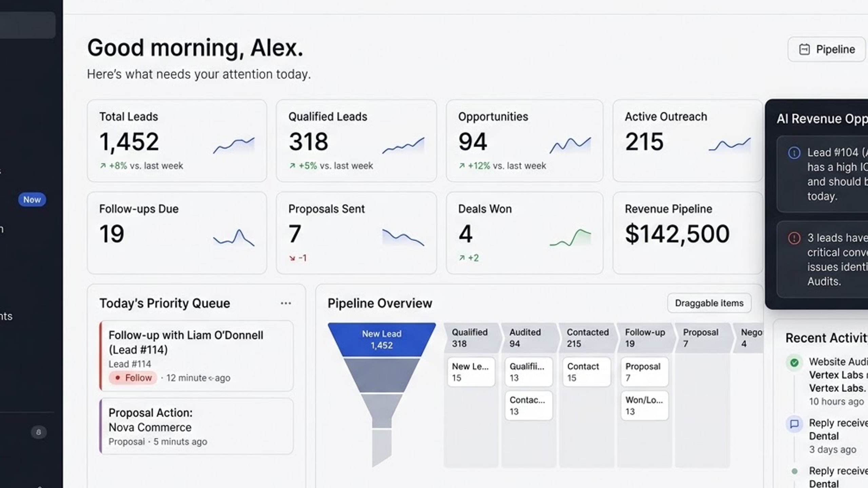
Task: Click the info icon on Lead #104 insight
Action: (794, 153)
